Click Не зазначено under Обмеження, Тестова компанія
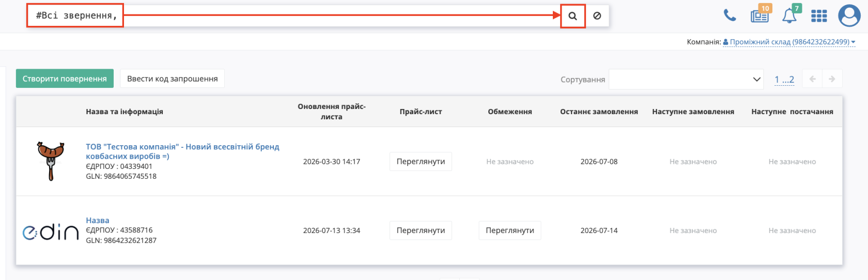Screen dimensions: 868x280 click(510, 162)
